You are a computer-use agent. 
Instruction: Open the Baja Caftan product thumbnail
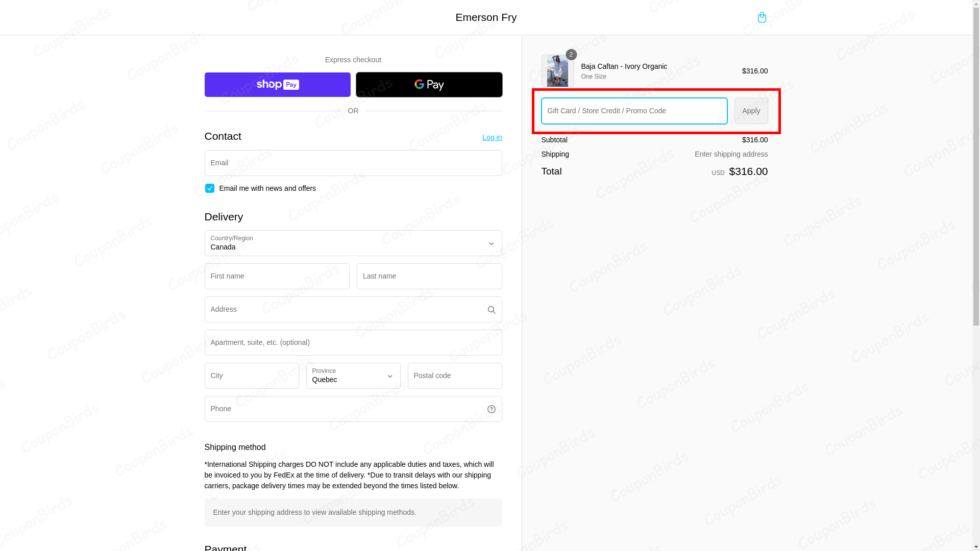point(557,71)
